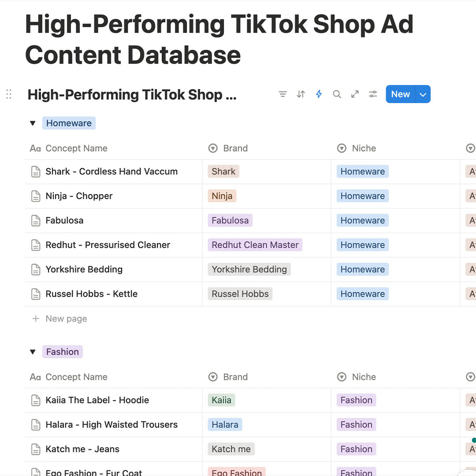Click page icon of Redhut row
The image size is (476, 476).
click(36, 245)
